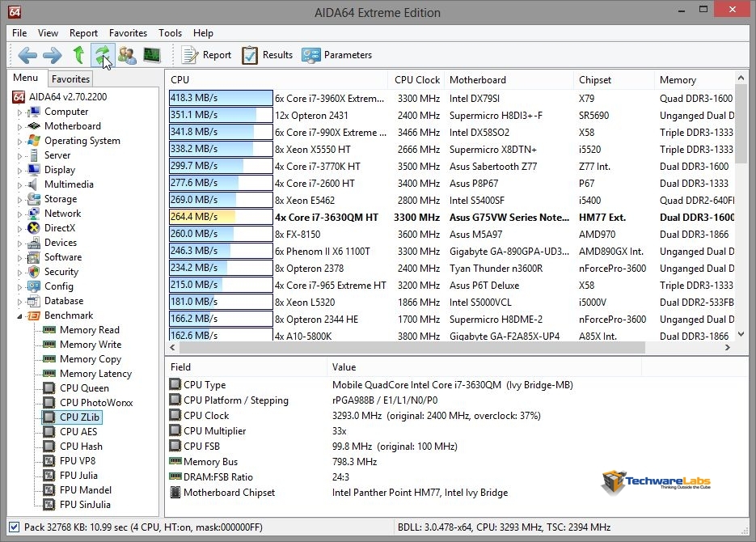The image size is (756, 542).
Task: Sort by the Motherboard column header
Action: pos(510,79)
